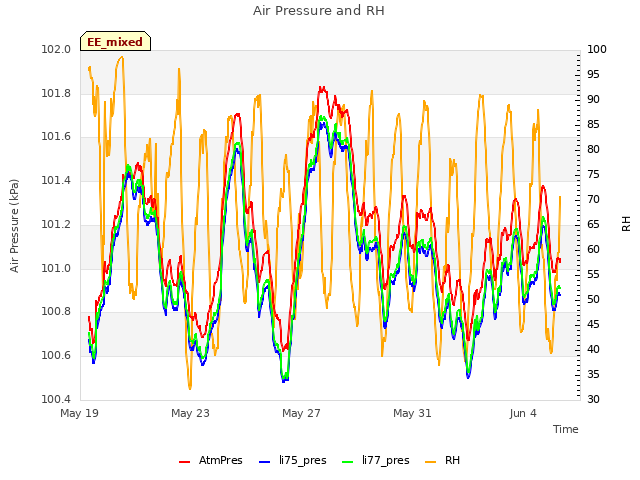
Task: Click the 101.6 pressure axis label
Action: pos(56,136)
